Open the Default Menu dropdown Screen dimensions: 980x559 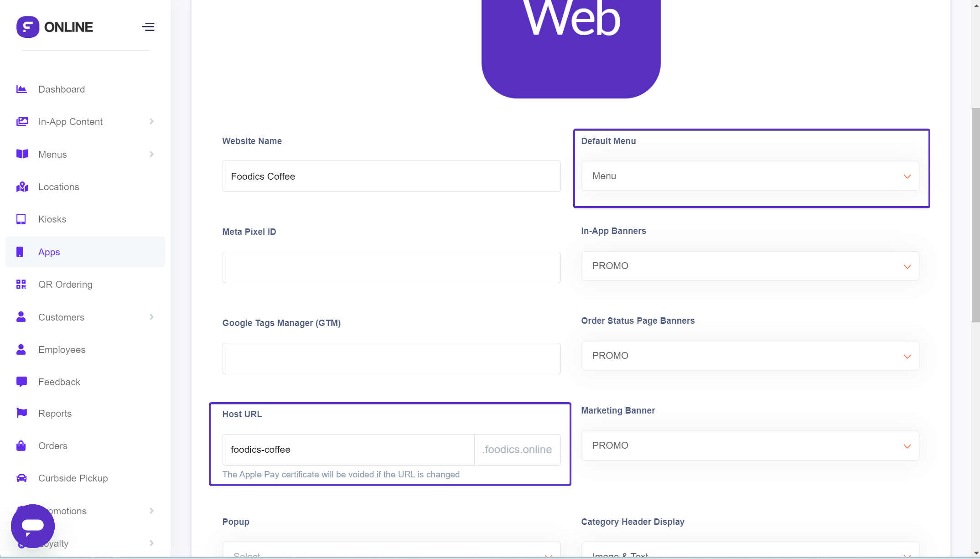point(750,176)
